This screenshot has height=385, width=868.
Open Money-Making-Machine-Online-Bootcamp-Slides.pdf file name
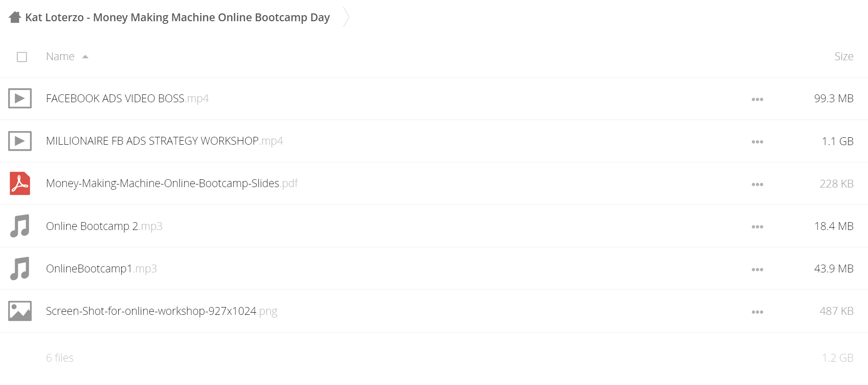(172, 183)
